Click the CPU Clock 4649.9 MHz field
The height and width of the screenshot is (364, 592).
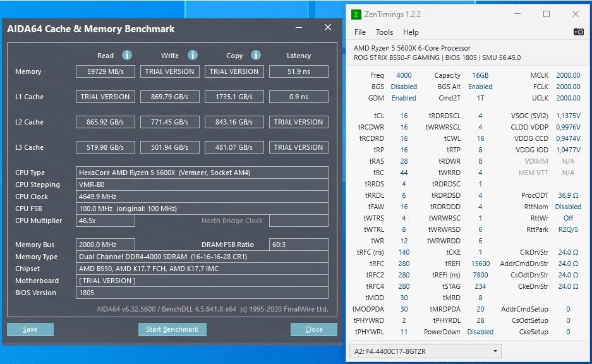pos(202,197)
